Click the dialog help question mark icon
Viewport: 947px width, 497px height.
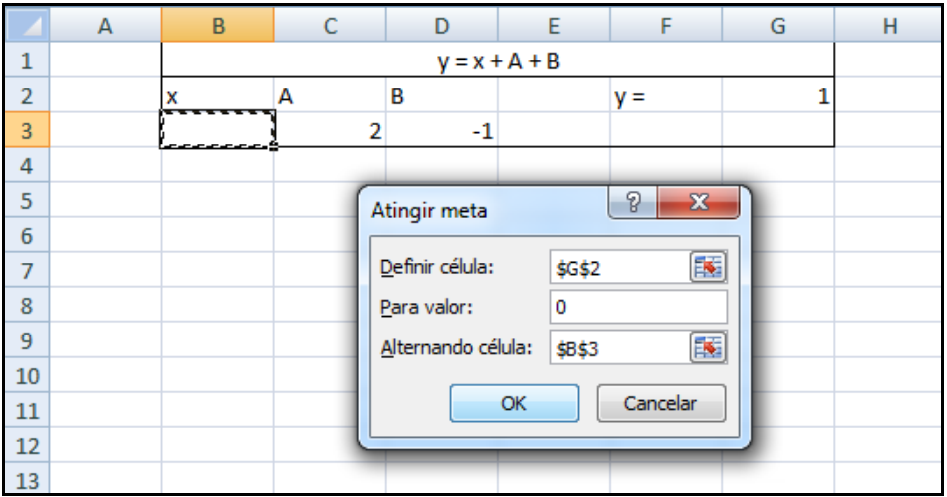tap(632, 203)
